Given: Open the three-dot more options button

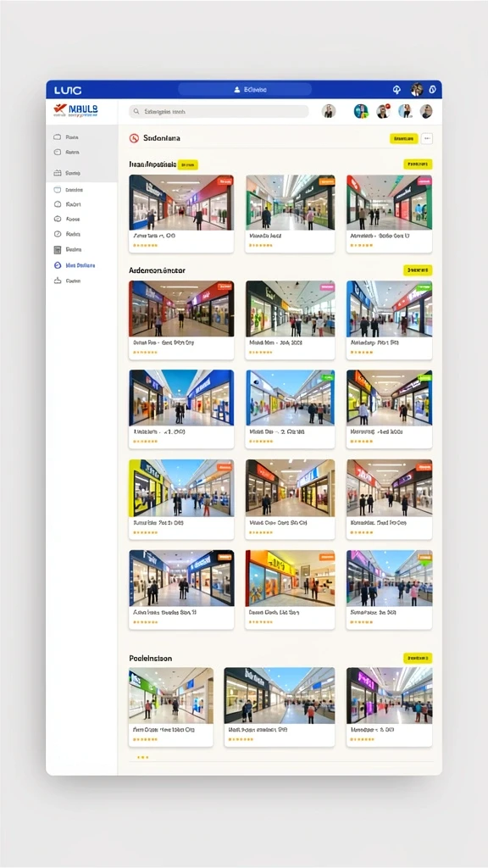Looking at the screenshot, I should click(427, 138).
